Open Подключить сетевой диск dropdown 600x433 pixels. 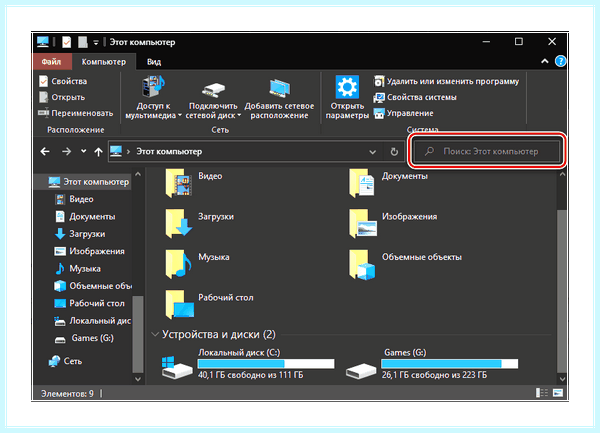point(213,100)
